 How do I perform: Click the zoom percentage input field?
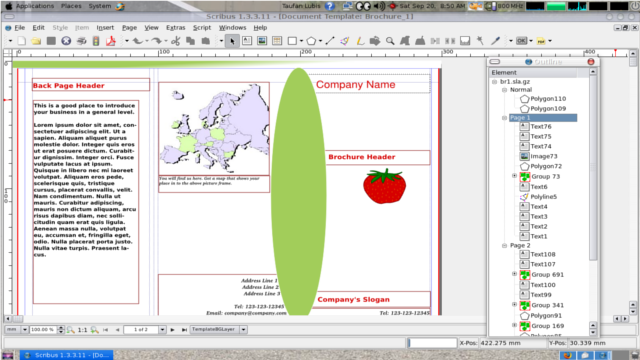point(43,329)
